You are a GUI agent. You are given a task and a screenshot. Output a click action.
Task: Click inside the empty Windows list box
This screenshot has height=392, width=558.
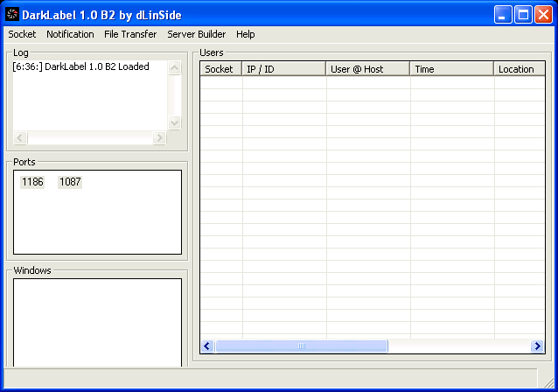tap(97, 322)
